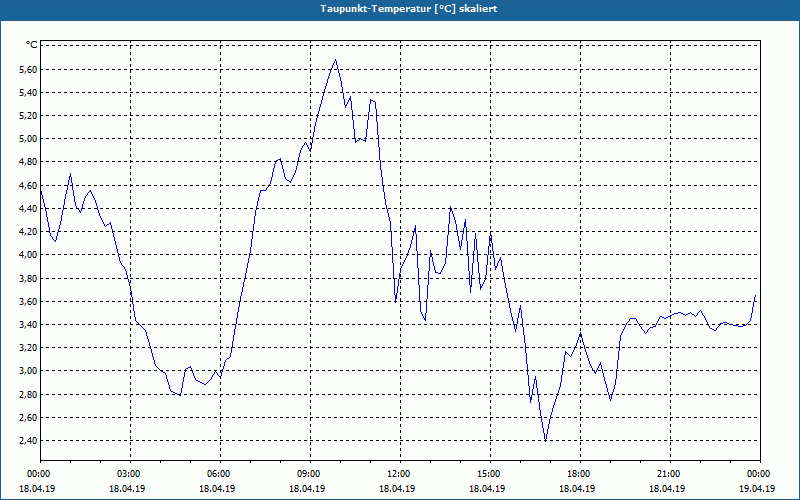The image size is (800, 500).
Task: Select the 2,40 y-axis value
Action: pos(27,441)
